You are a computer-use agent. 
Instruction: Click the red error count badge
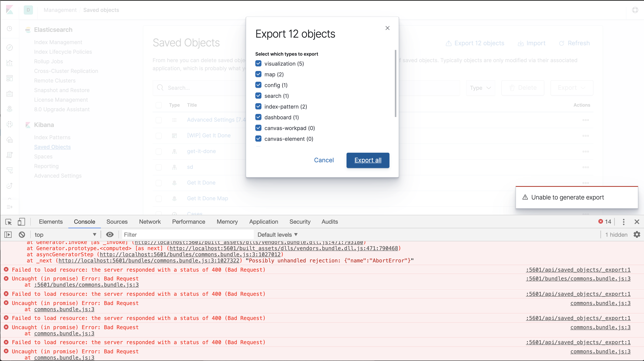coord(605,222)
